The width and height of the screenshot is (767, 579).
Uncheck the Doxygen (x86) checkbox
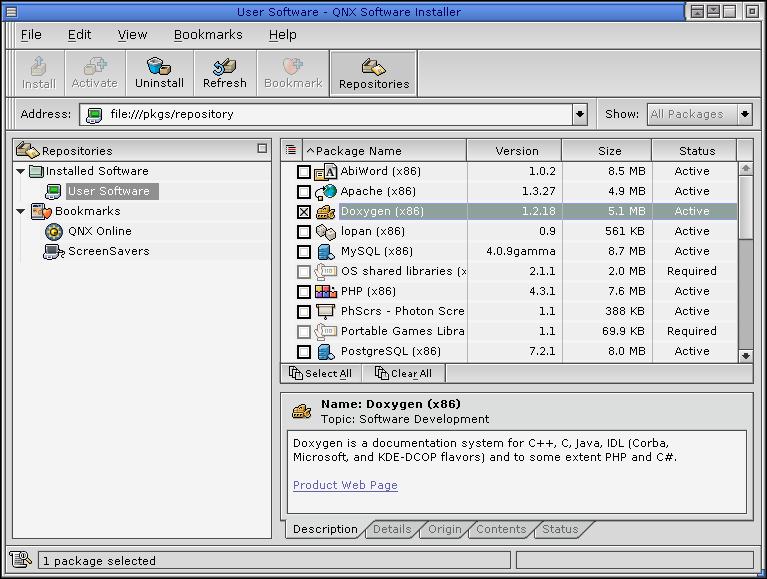point(304,212)
